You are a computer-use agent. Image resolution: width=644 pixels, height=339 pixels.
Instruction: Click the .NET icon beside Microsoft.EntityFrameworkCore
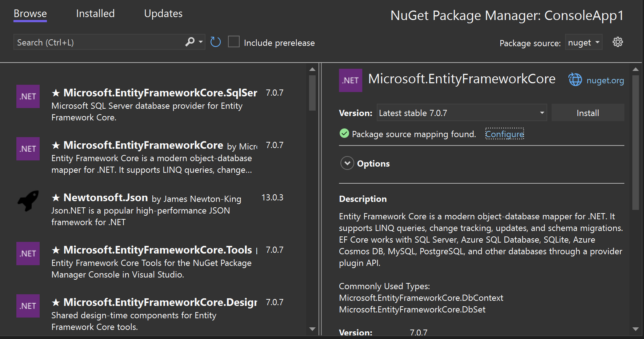click(x=28, y=149)
